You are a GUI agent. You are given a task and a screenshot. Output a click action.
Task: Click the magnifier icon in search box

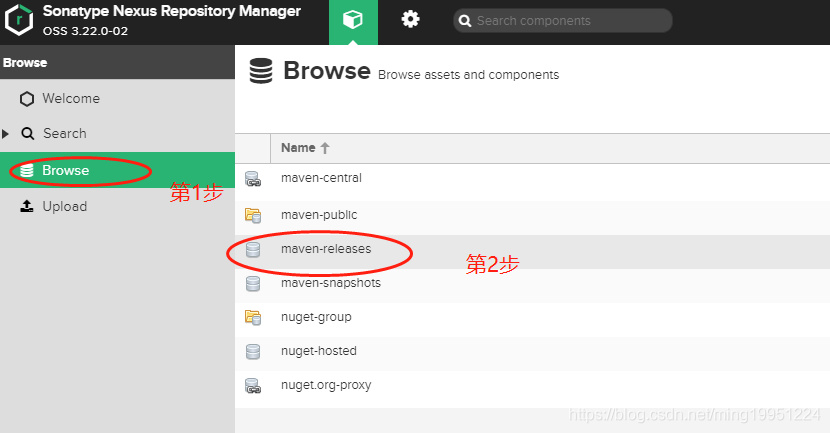pos(465,21)
